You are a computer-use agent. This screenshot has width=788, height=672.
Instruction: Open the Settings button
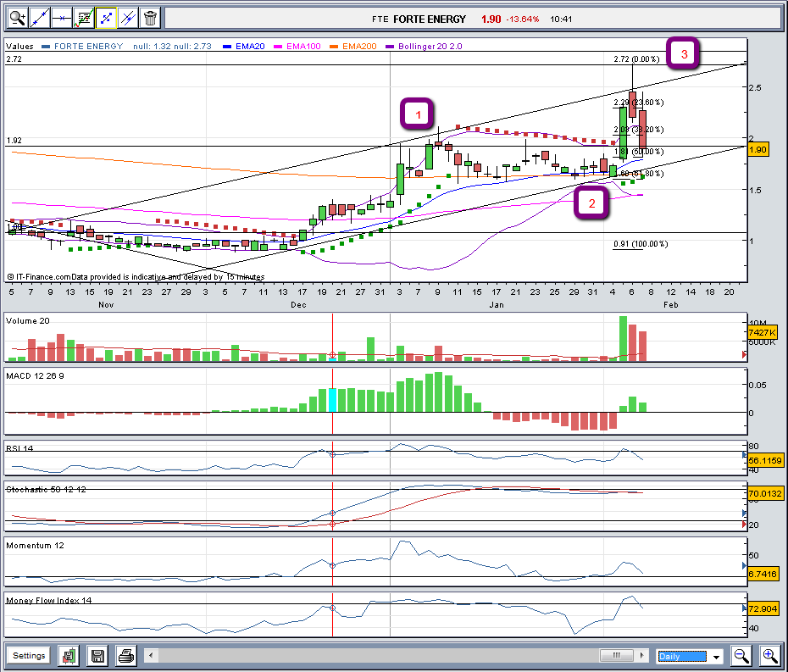pyautogui.click(x=29, y=656)
